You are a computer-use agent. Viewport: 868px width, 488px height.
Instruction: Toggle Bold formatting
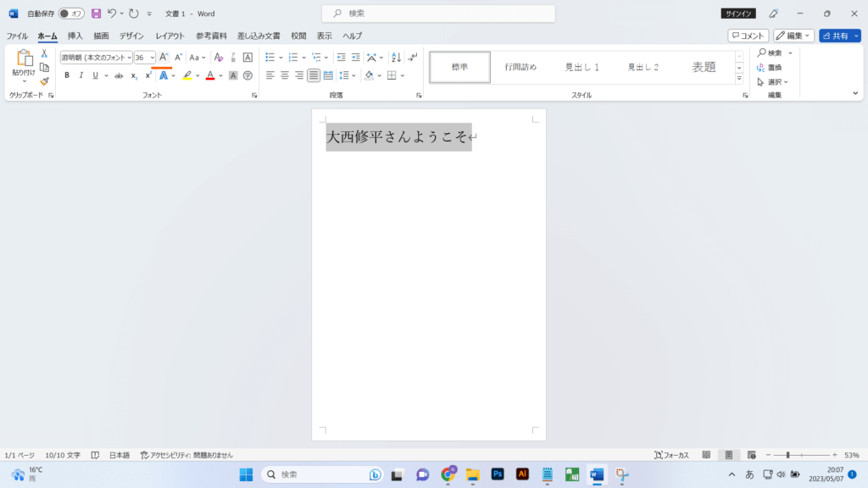67,75
